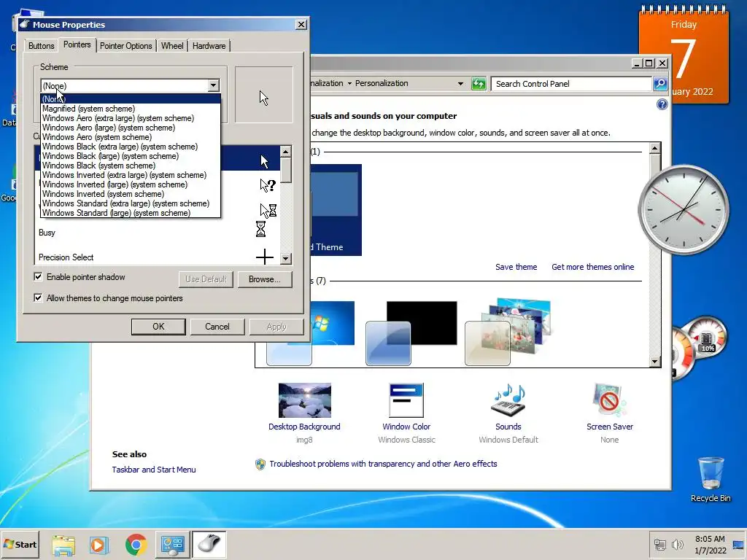Switch to the Hardware tab

[209, 46]
